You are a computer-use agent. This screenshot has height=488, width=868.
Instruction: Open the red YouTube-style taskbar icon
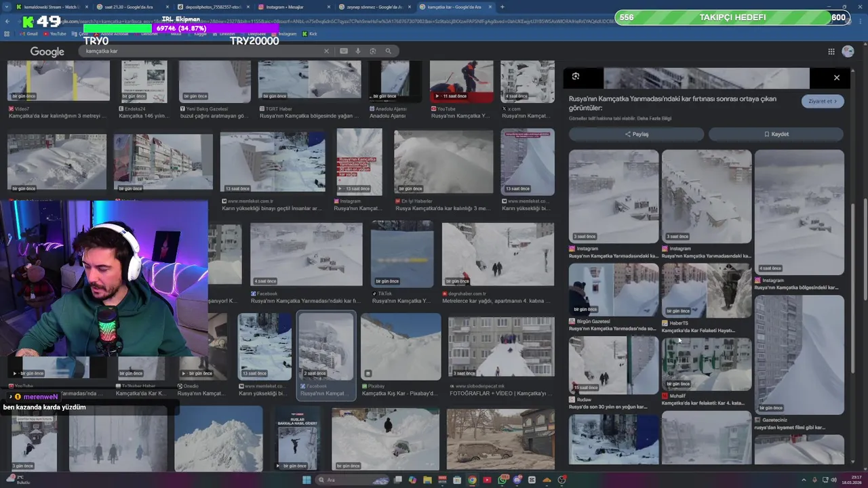(487, 480)
